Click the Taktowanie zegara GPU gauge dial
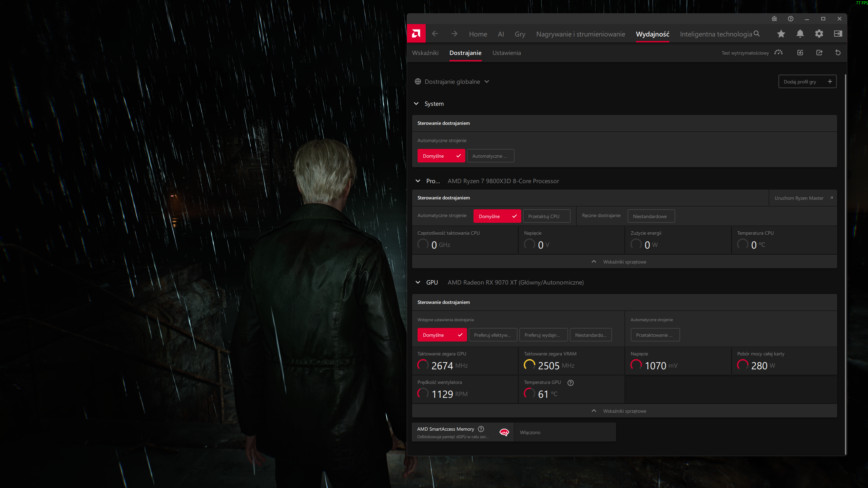The height and width of the screenshot is (488, 868). coord(423,365)
